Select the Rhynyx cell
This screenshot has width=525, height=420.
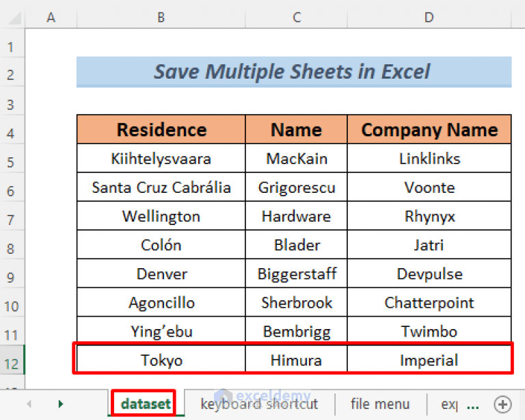(x=429, y=216)
